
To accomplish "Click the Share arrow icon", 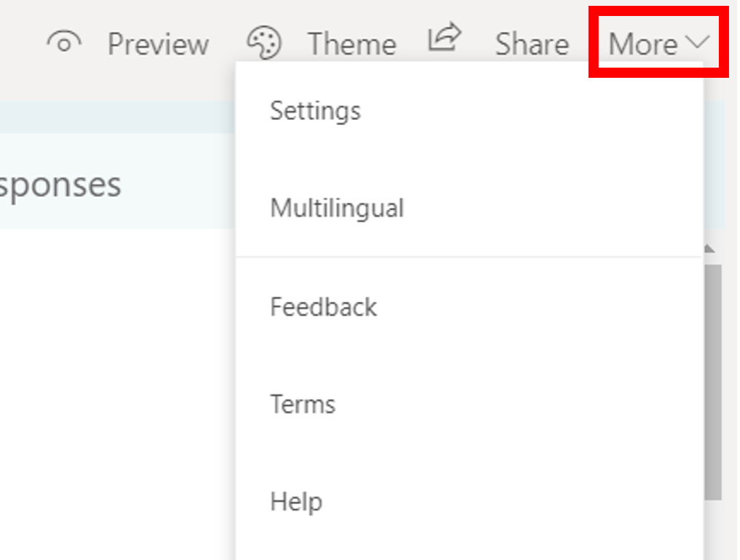I will (x=444, y=39).
